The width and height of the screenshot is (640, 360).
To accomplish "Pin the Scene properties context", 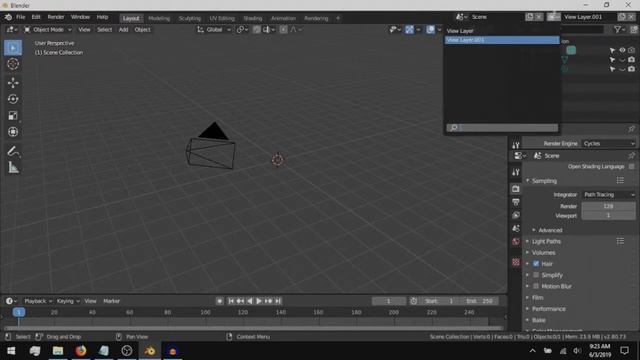I will pos(631,156).
